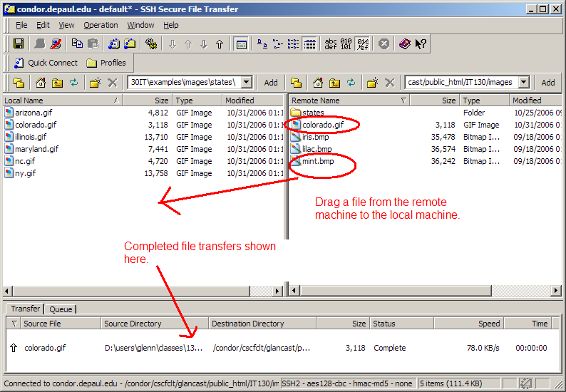This screenshot has width=566, height=392.
Task: Switch to Small Icons view mode
Action: click(x=277, y=43)
